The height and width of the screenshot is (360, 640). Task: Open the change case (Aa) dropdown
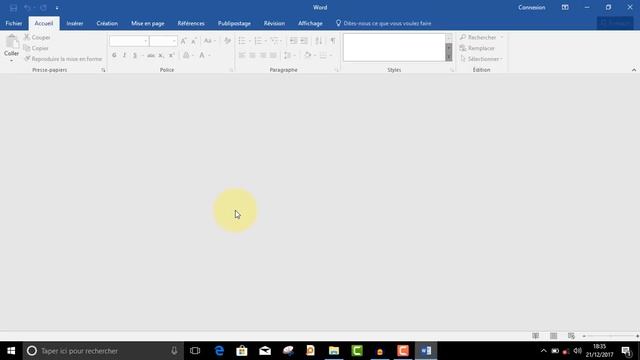point(209,41)
